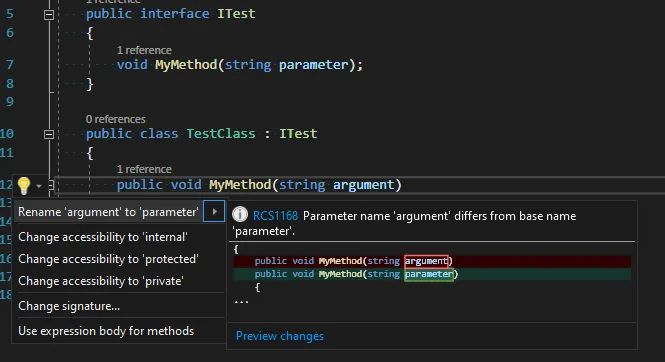The image size is (665, 362).
Task: Click line number 7 in the margin
Action: [9, 65]
